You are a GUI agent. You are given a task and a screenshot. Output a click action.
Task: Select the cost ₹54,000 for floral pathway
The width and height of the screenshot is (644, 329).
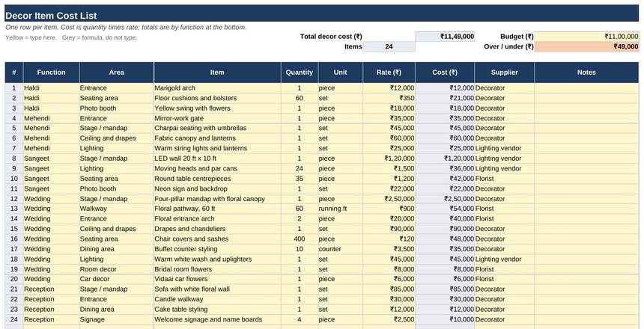pyautogui.click(x=445, y=209)
